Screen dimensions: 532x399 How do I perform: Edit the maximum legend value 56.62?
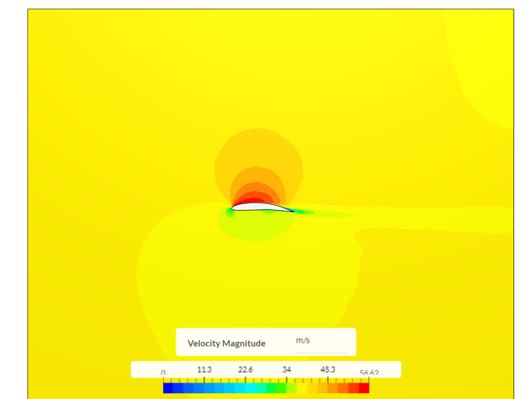coord(369,373)
